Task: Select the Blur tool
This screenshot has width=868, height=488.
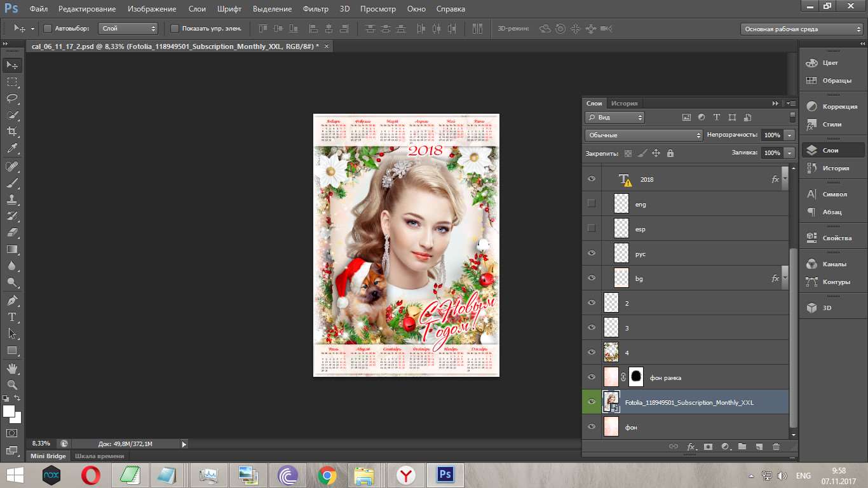Action: click(x=12, y=266)
